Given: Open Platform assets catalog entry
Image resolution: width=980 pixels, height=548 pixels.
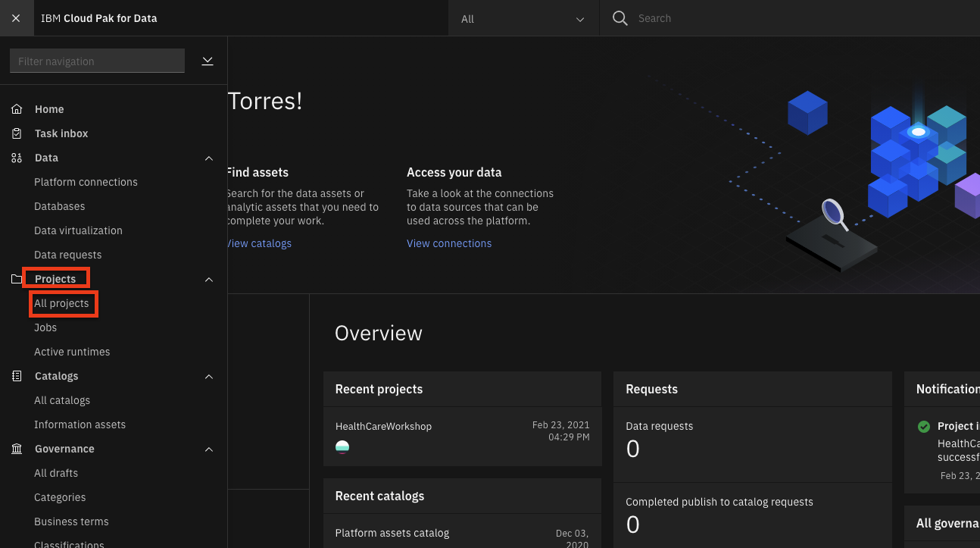Looking at the screenshot, I should (x=392, y=533).
